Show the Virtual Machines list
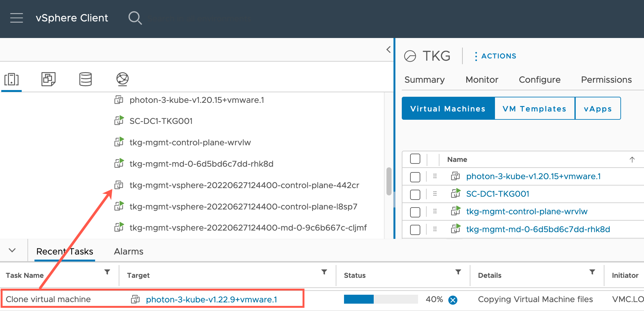 coord(448,109)
